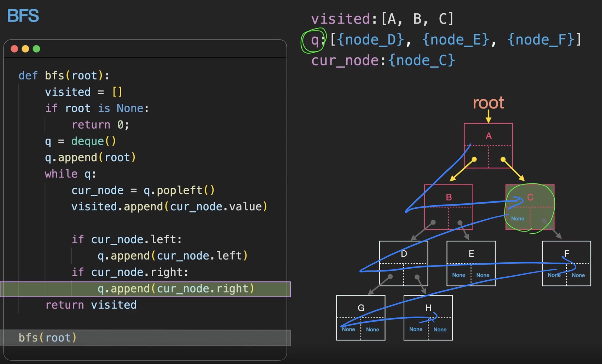The width and height of the screenshot is (602, 364).
Task: Click the orange root label above tree
Action: tap(488, 103)
